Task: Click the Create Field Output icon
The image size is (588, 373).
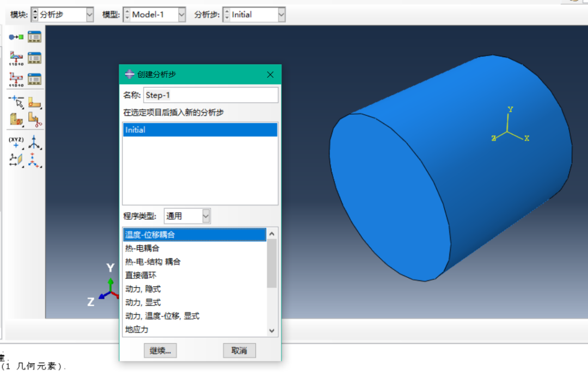Action: coord(16,58)
